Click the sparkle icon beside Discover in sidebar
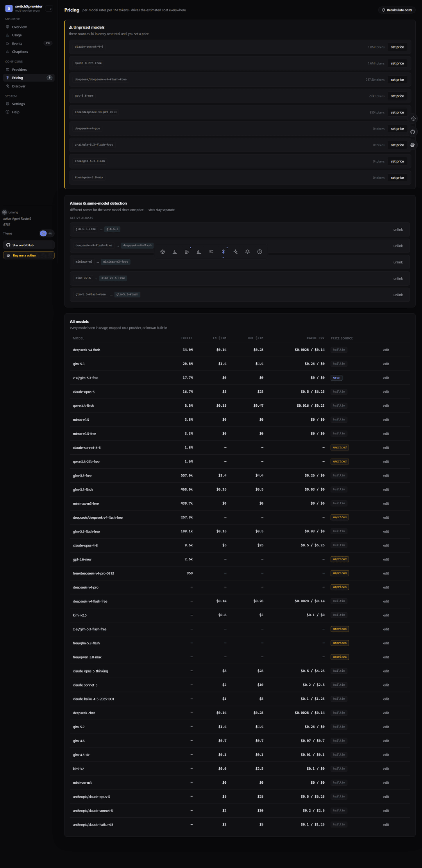 7,86
